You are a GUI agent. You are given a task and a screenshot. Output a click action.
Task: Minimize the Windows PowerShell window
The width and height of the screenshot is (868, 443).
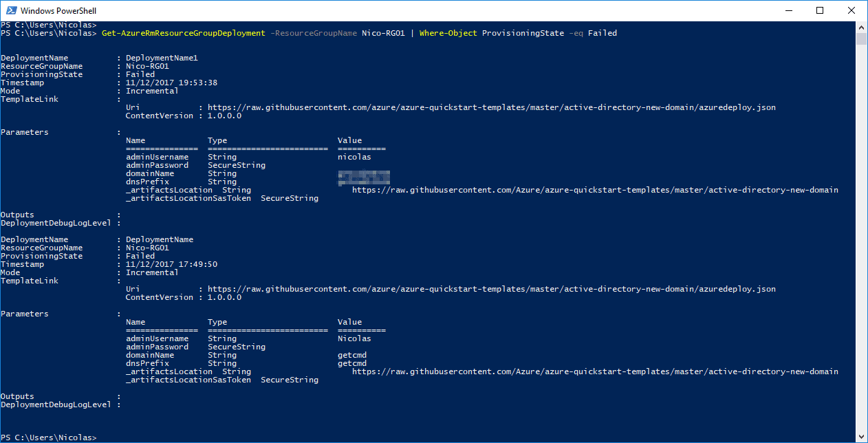[788, 10]
